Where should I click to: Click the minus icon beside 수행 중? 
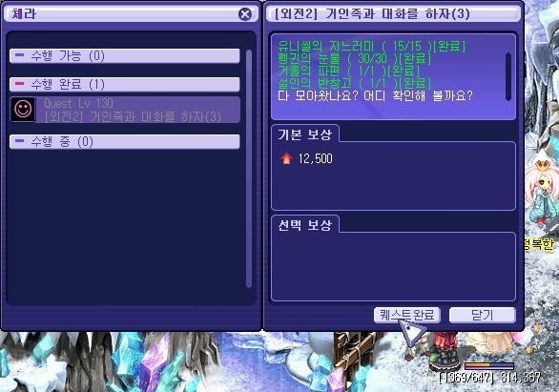point(20,141)
